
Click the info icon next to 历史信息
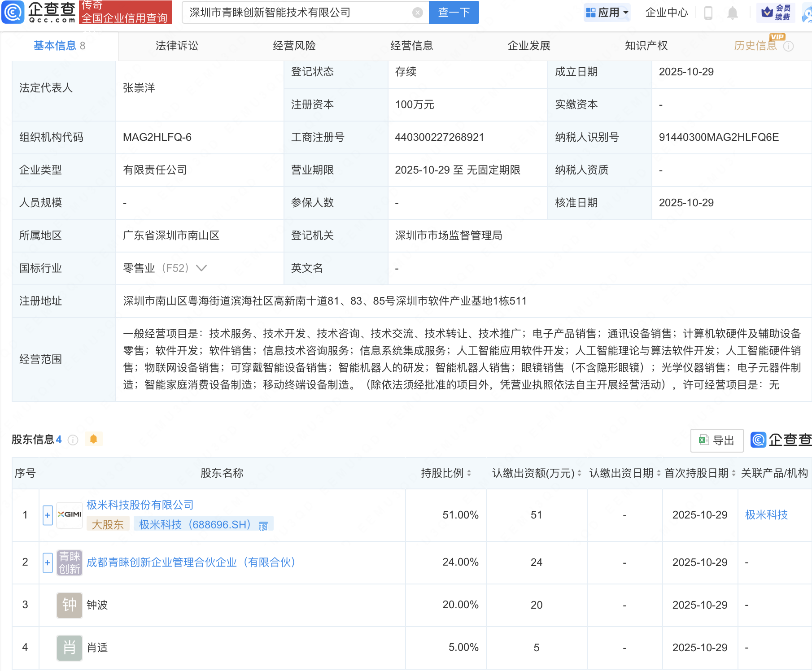(789, 45)
